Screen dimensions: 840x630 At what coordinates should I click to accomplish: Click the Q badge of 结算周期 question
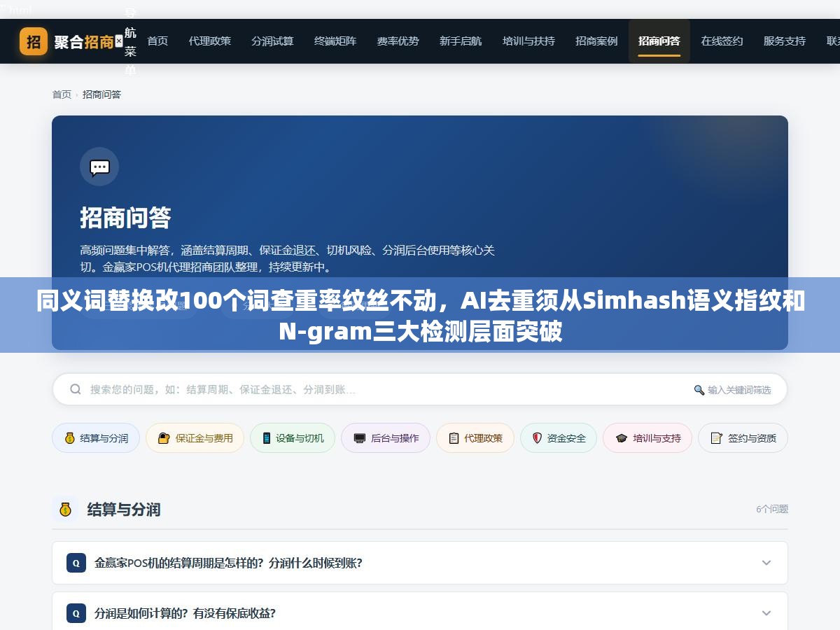pos(76,563)
